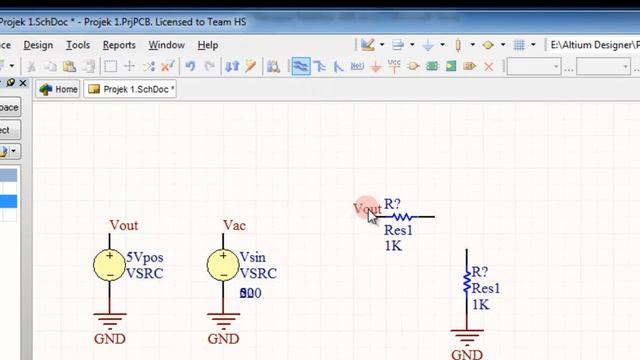640x360 pixels.
Task: Place a GND power port
Action: (x=376, y=67)
